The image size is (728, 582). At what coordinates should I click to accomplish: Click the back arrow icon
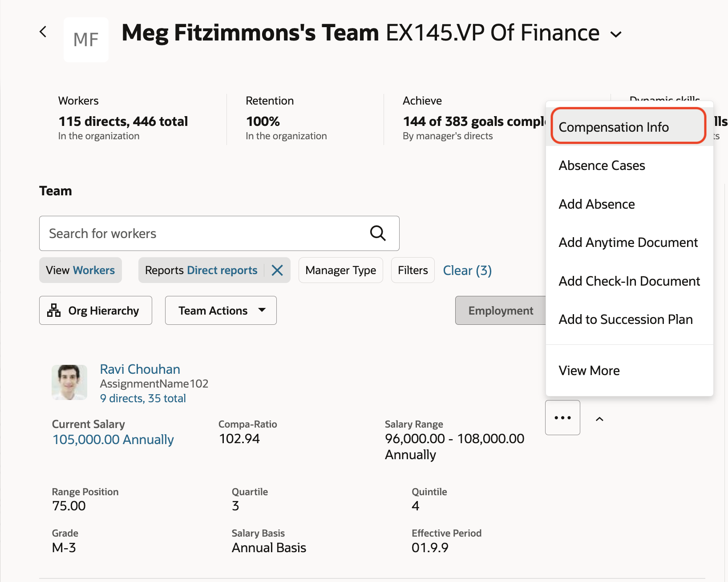click(x=43, y=32)
